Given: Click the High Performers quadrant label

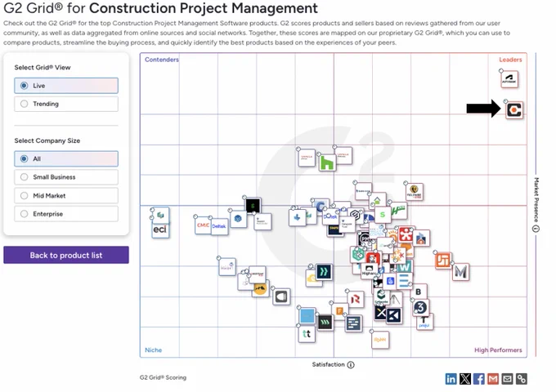Looking at the screenshot, I should pos(498,350).
